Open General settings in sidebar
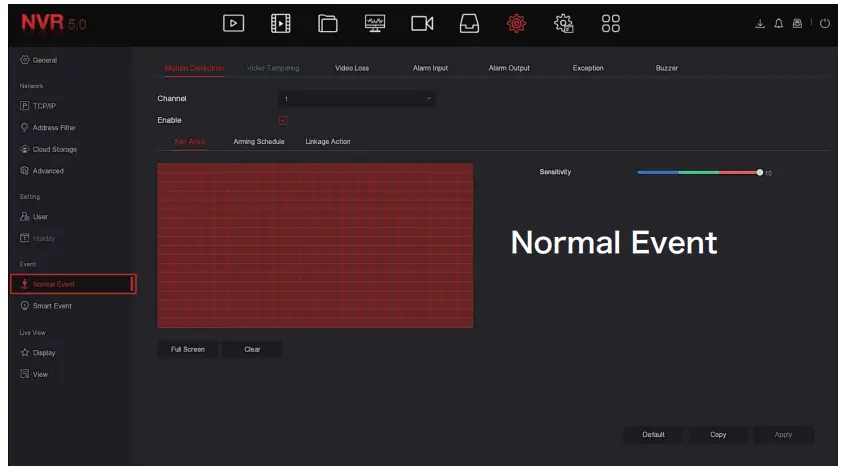This screenshot has width=844, height=475. coord(38,60)
